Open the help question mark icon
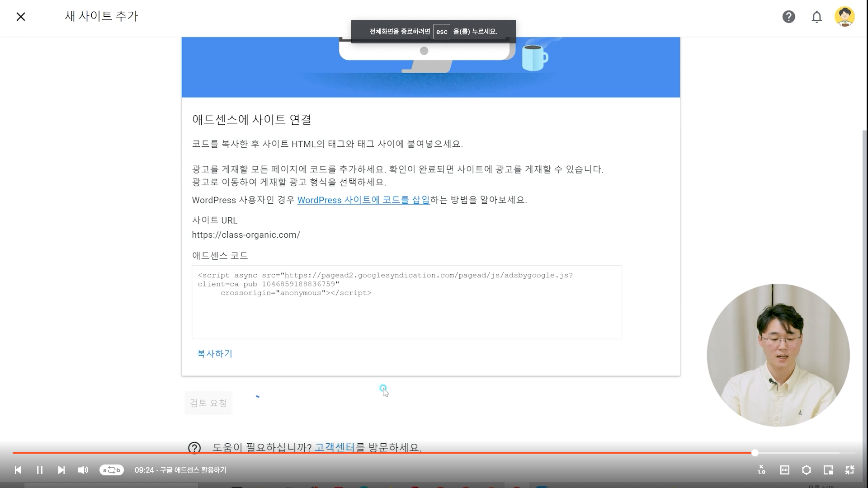 pos(788,17)
